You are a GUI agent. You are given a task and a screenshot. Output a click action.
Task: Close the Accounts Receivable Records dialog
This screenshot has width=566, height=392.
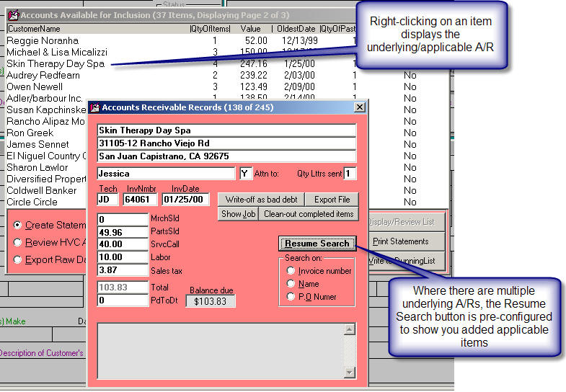coord(359,107)
